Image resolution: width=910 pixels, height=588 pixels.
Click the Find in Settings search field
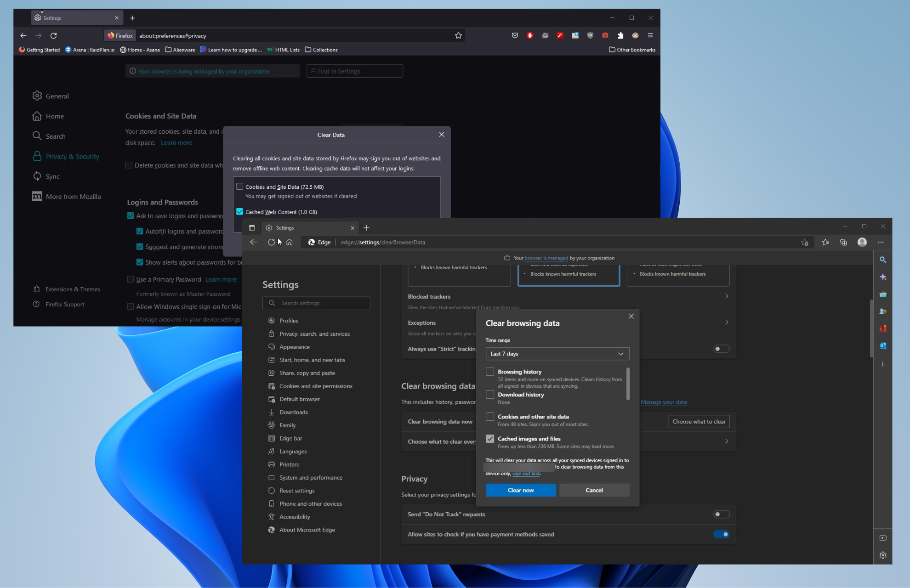(355, 71)
